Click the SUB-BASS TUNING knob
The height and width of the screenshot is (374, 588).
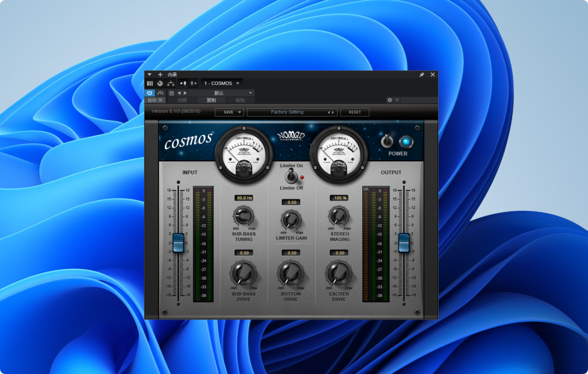[243, 215]
